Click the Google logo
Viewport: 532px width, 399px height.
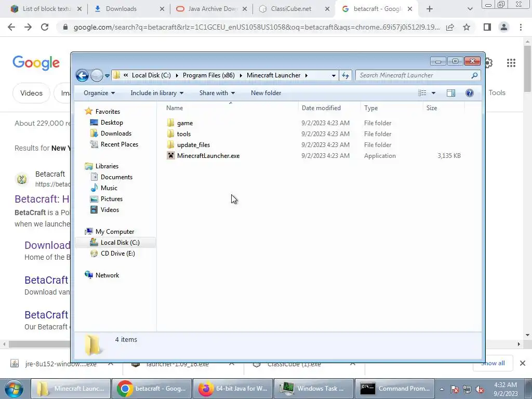click(x=36, y=63)
